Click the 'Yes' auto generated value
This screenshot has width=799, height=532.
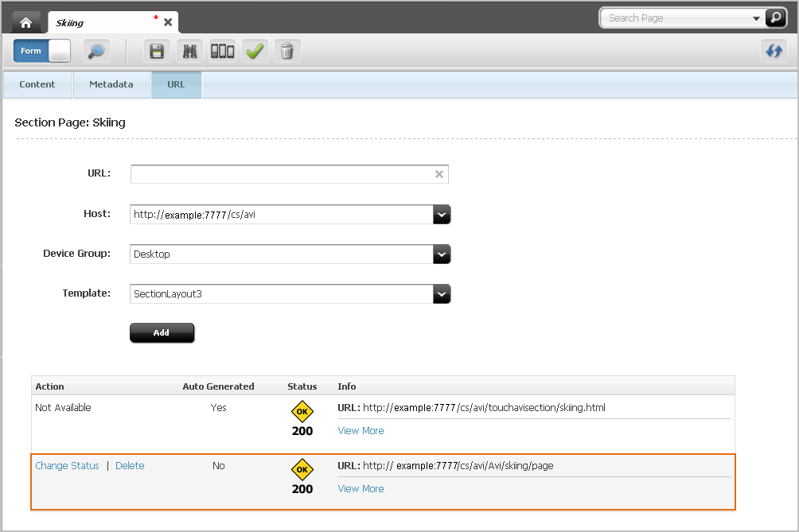219,408
